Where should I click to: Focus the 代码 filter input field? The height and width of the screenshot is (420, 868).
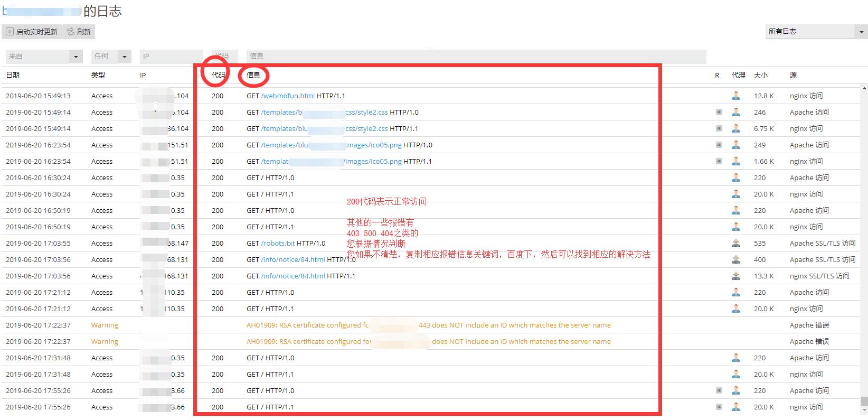click(x=225, y=56)
